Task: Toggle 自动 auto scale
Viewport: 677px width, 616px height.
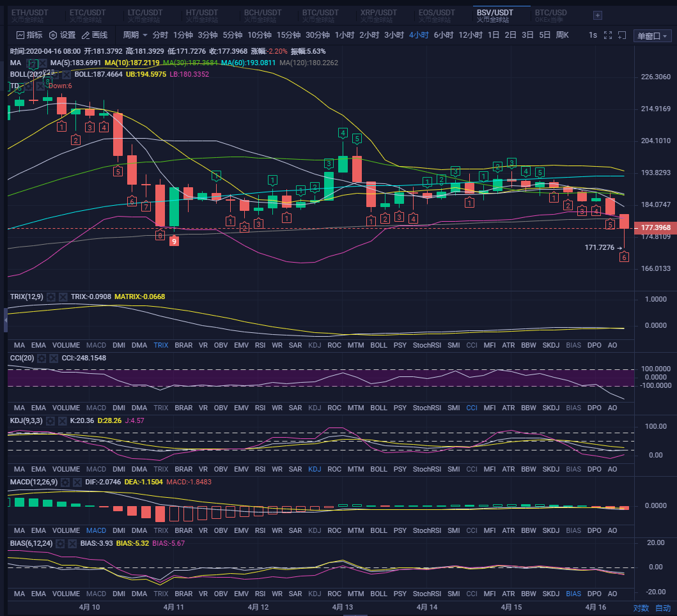Action: 663,608
